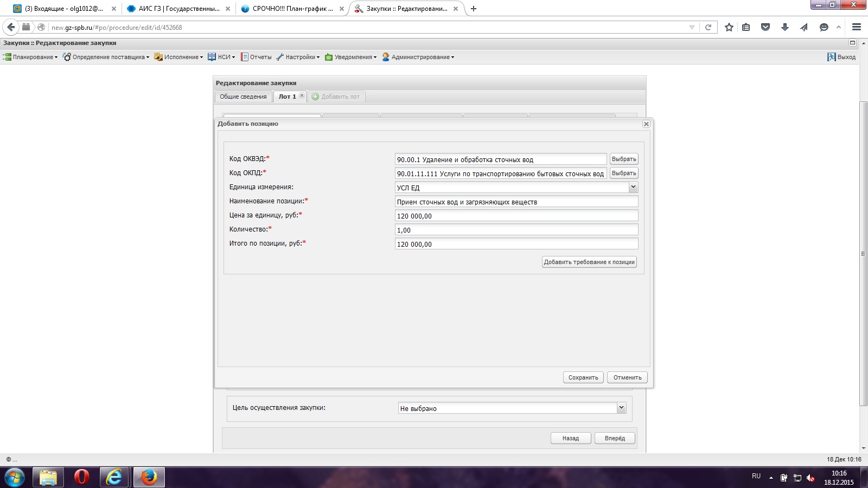Open the Уведомления menu

[350, 57]
